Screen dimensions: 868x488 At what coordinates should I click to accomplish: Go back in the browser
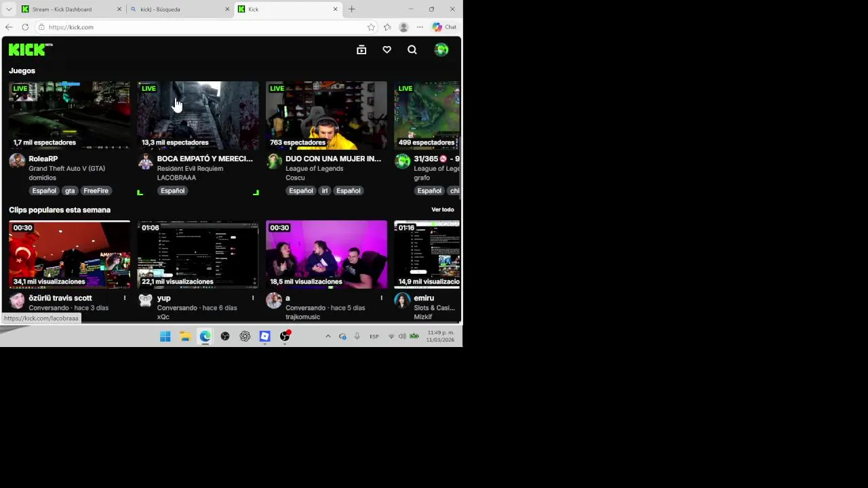point(9,27)
